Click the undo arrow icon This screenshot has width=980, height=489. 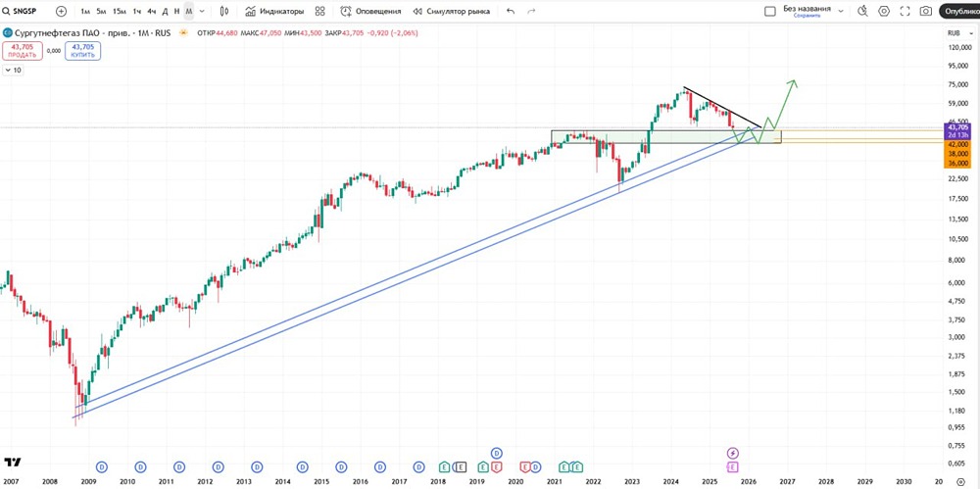(511, 11)
